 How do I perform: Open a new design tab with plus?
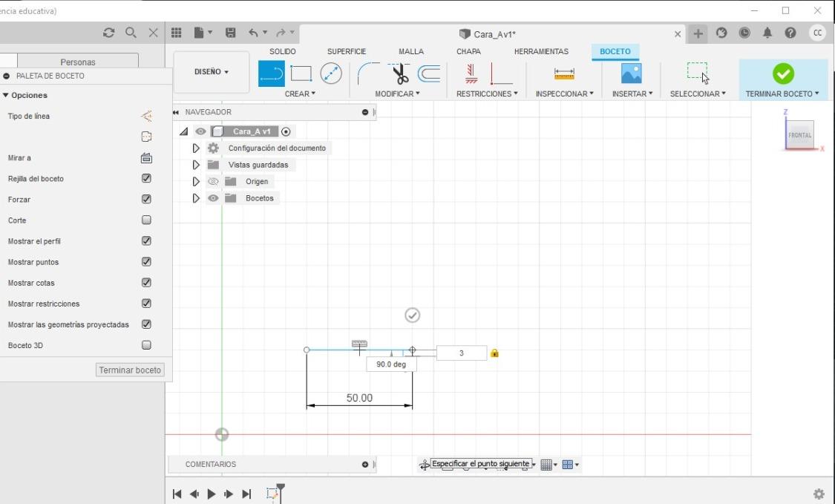(x=698, y=34)
